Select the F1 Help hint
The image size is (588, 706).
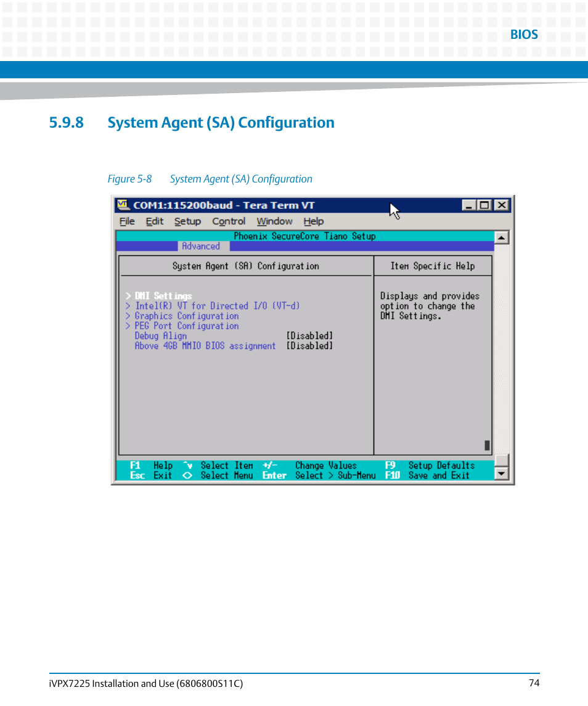pos(150,465)
